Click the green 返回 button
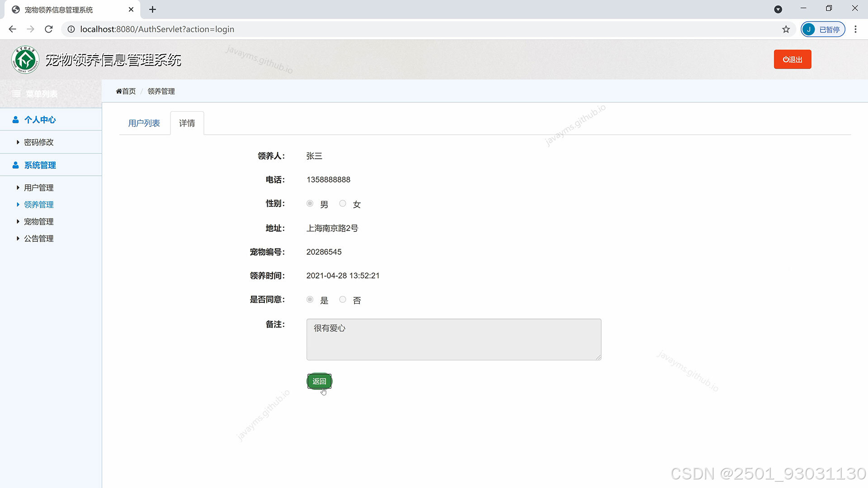868x488 pixels. pyautogui.click(x=319, y=381)
